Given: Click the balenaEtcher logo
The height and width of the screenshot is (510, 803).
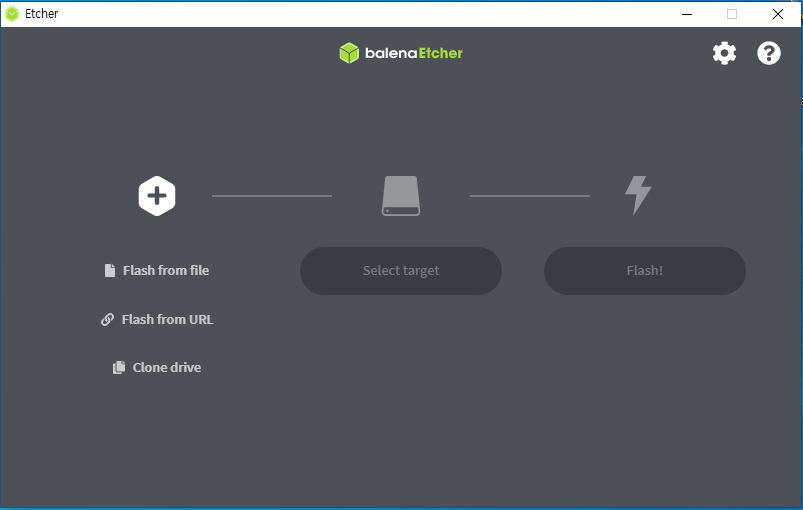Looking at the screenshot, I should pyautogui.click(x=401, y=53).
